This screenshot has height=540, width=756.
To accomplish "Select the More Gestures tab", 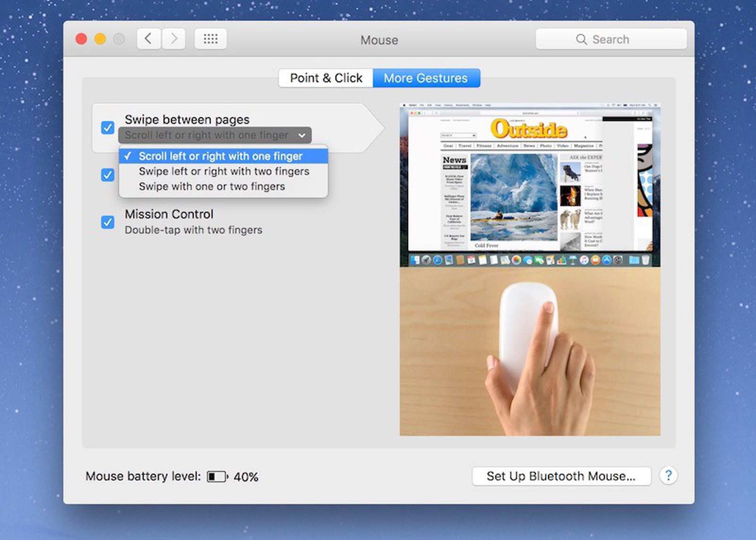I will click(x=425, y=78).
